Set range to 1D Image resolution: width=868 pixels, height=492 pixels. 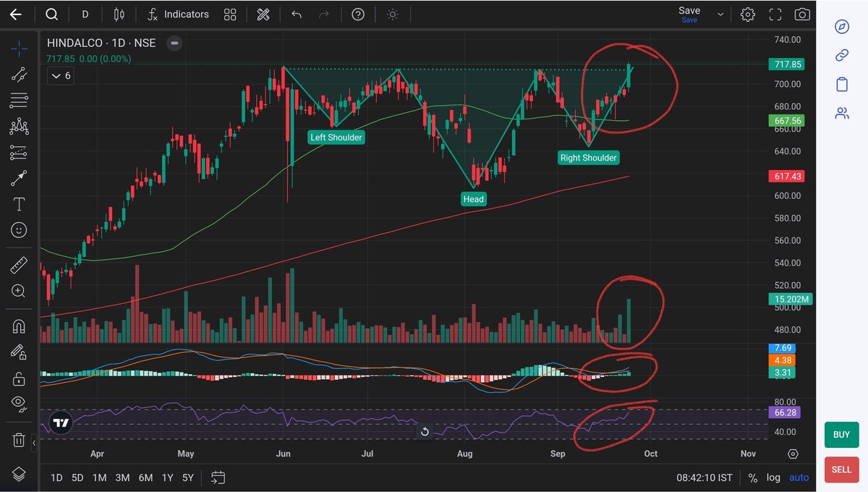click(56, 478)
